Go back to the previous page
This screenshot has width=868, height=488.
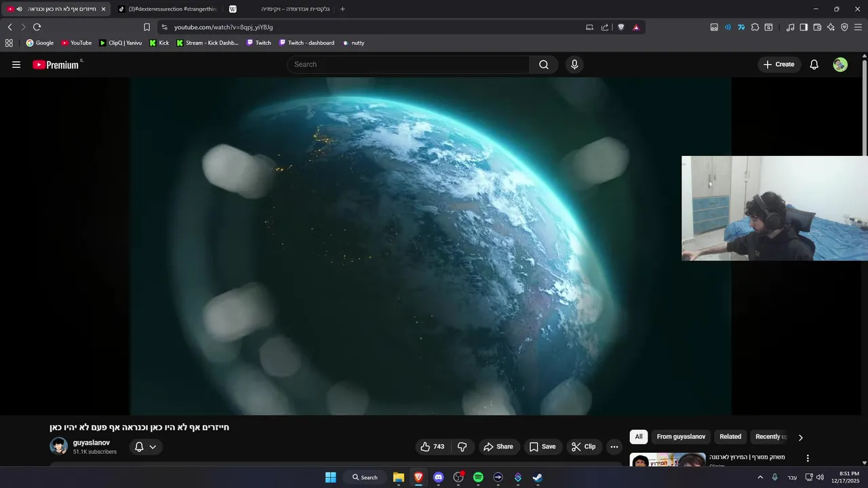9,27
